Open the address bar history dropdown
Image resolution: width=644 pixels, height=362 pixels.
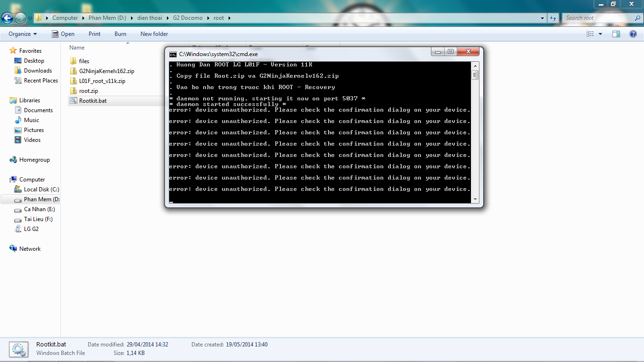coord(542,18)
